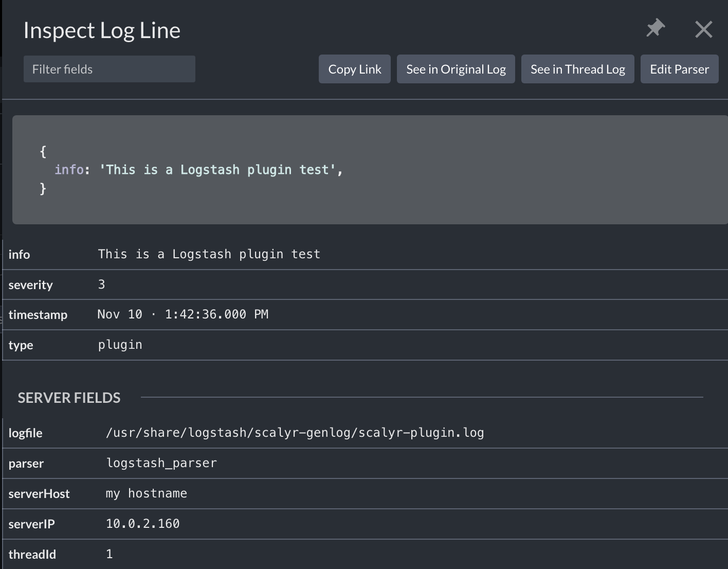
Task: Click the parser field name label
Action: point(26,464)
